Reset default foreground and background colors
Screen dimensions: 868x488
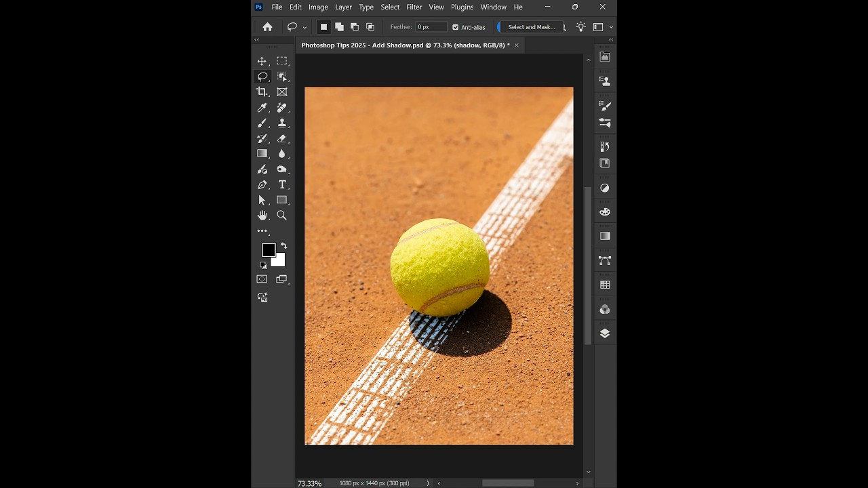click(x=263, y=265)
